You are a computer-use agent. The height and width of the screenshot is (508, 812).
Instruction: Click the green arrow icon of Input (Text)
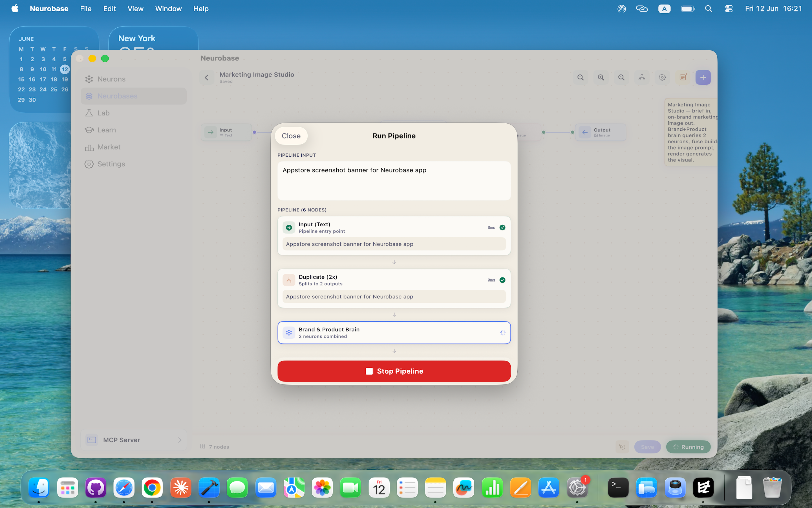tap(288, 227)
